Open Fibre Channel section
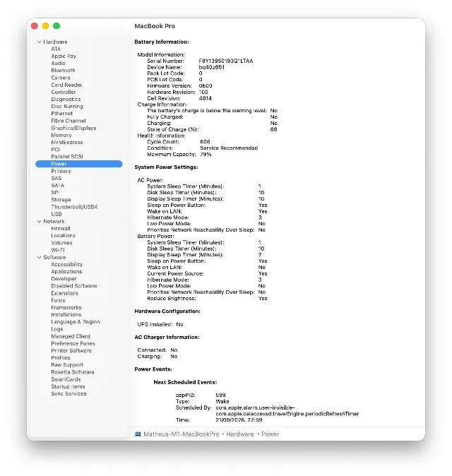The width and height of the screenshot is (452, 476). click(x=69, y=121)
